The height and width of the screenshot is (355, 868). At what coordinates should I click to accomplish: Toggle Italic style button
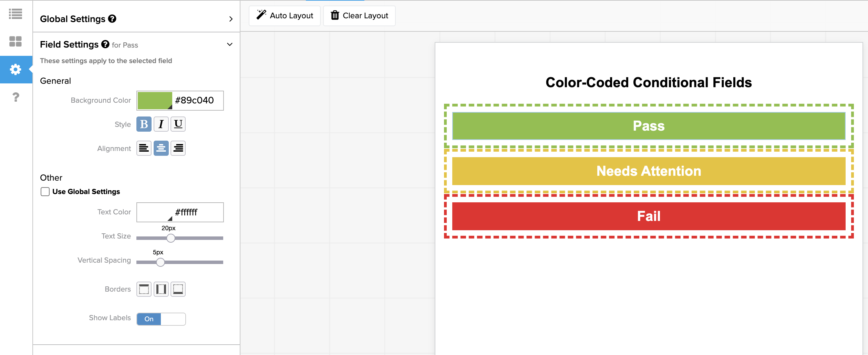pos(161,124)
